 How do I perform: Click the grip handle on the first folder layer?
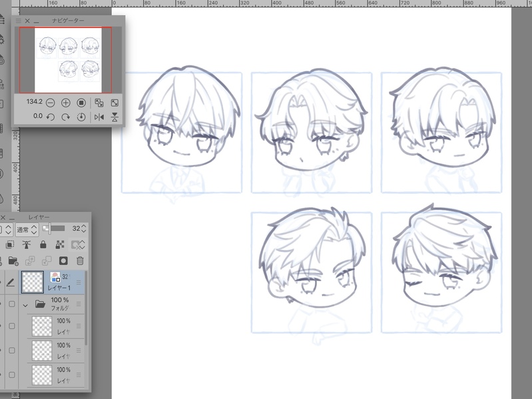coord(79,326)
